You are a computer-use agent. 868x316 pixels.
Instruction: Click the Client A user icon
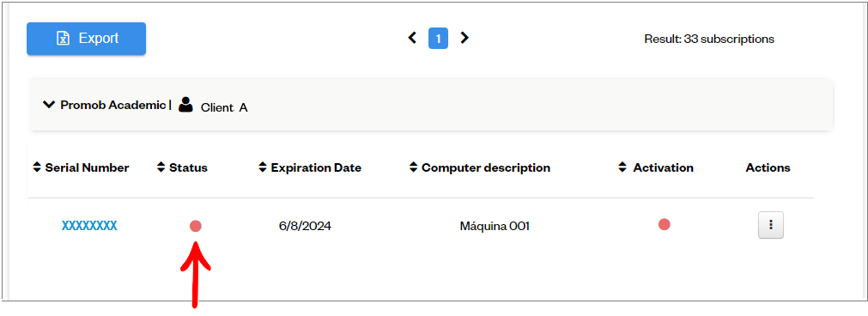(185, 105)
